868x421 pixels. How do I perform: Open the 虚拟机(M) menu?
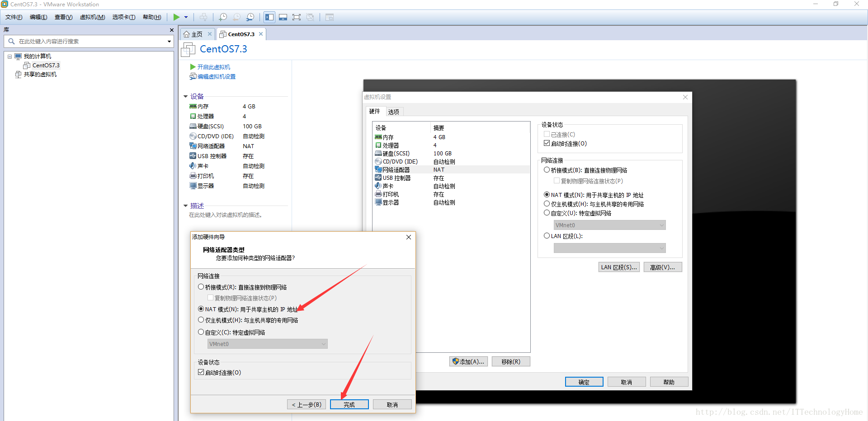pos(92,17)
